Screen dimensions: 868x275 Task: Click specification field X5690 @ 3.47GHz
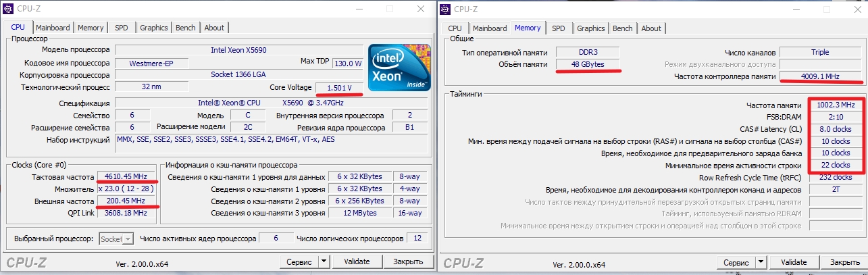tap(273, 103)
